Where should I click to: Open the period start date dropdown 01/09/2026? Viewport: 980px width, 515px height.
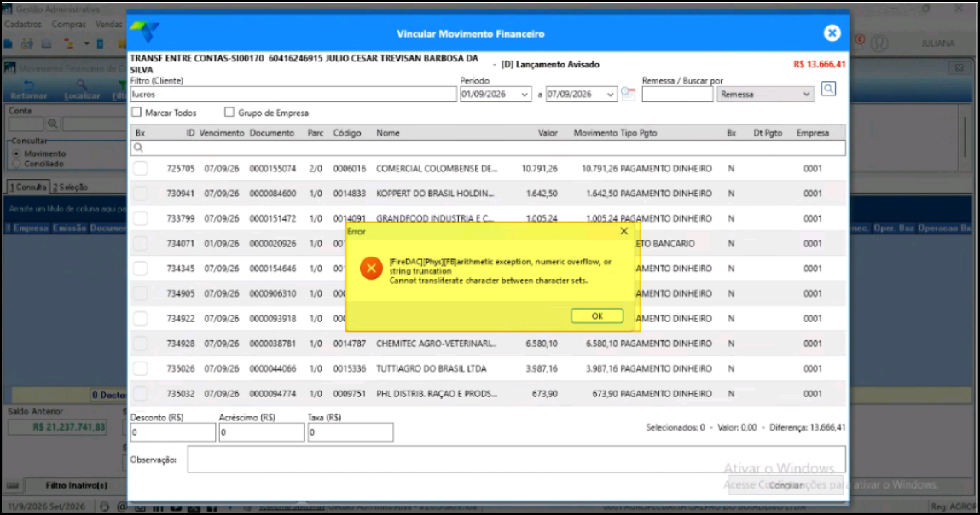coord(525,95)
